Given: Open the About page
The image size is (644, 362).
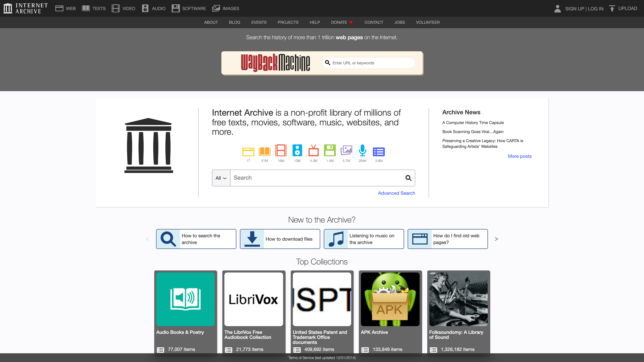Looking at the screenshot, I should pyautogui.click(x=211, y=22).
